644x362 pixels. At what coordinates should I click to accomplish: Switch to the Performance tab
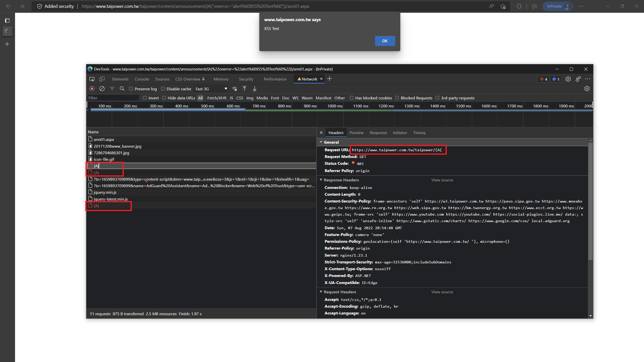pyautogui.click(x=275, y=79)
